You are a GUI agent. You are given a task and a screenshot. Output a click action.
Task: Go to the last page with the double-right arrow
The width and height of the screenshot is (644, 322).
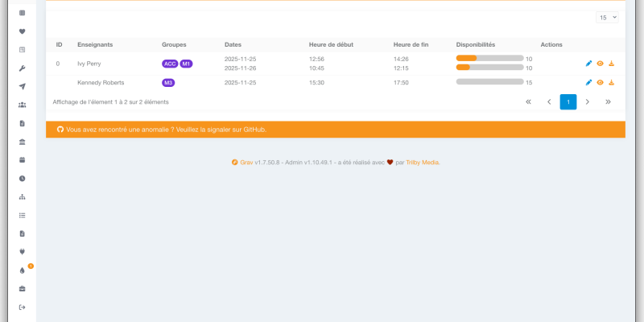[x=608, y=102]
